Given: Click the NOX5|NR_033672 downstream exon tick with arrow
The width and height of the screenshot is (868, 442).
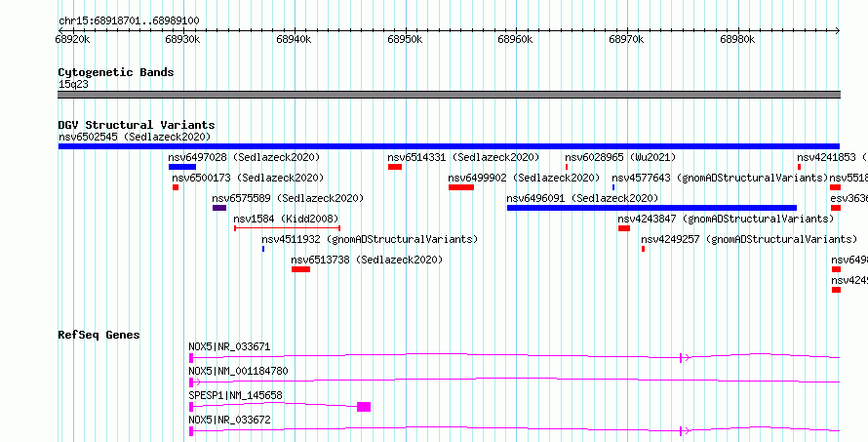Looking at the screenshot, I should [685, 431].
